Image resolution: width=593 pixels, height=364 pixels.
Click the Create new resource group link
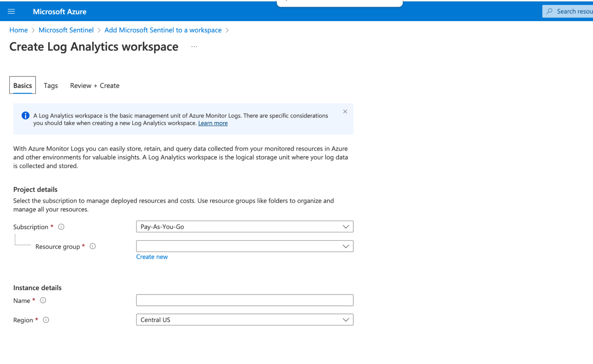(152, 256)
